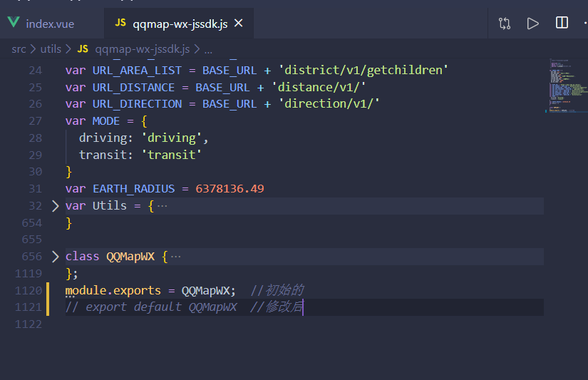This screenshot has width=588, height=380.
Task: Click the URL_AREA_LIST variable name
Action: [137, 71]
